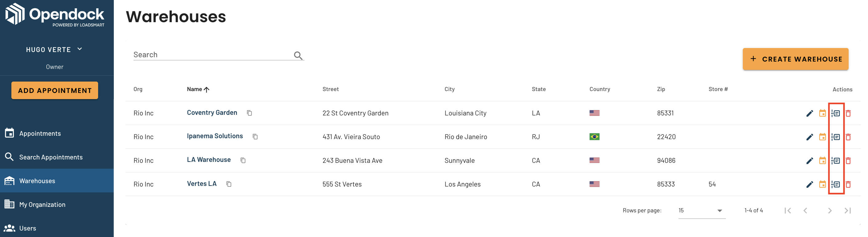868x237 pixels.
Task: Open the dock list icon for LA Warehouse
Action: pos(836,160)
